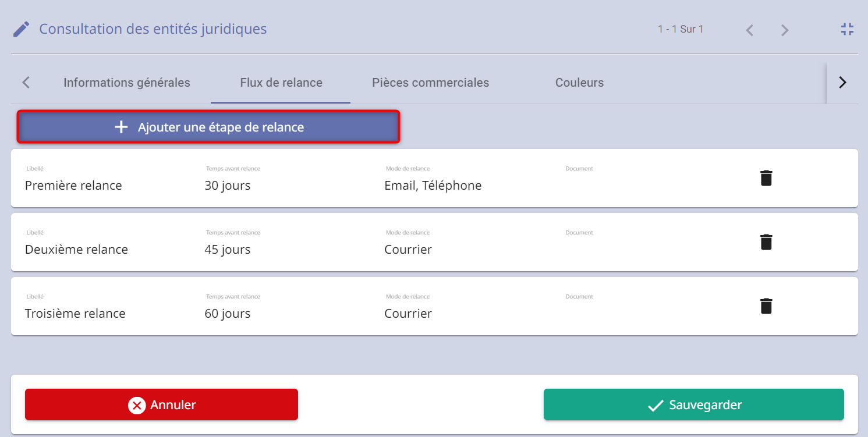Open the Email, Téléphone reminder mode
The width and height of the screenshot is (868, 437).
pos(433,186)
